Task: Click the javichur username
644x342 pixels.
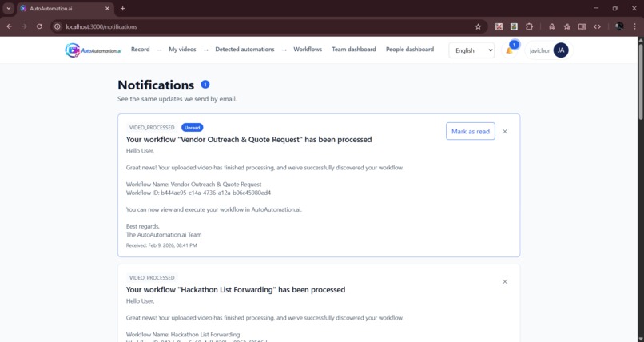Action: [539, 50]
